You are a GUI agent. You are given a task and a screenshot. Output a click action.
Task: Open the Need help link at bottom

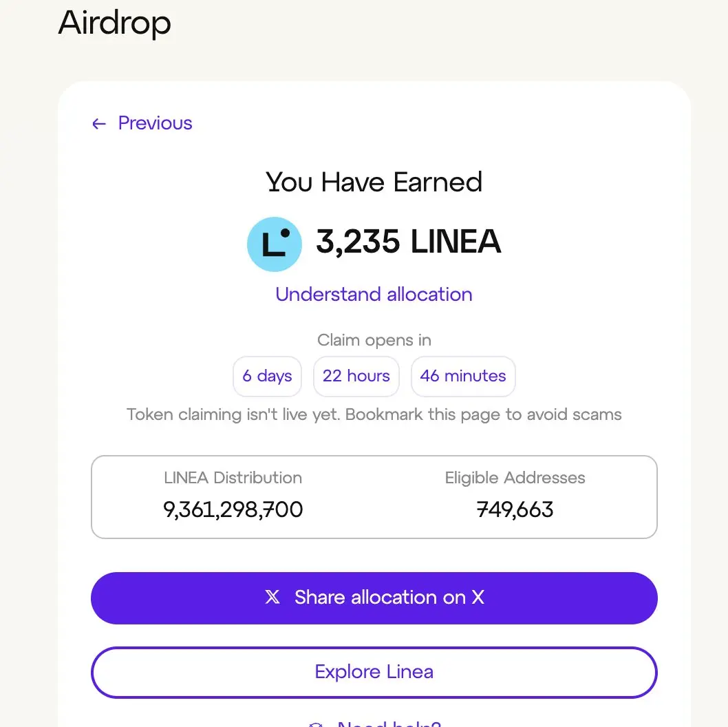[x=374, y=723]
